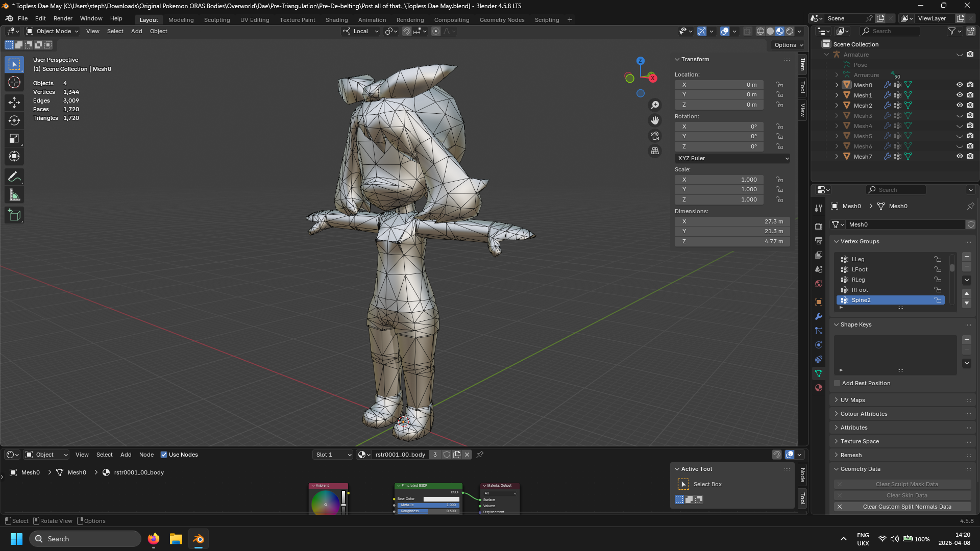
Task: Adjust the Metallic slider in Principled BSDF
Action: pos(428,505)
